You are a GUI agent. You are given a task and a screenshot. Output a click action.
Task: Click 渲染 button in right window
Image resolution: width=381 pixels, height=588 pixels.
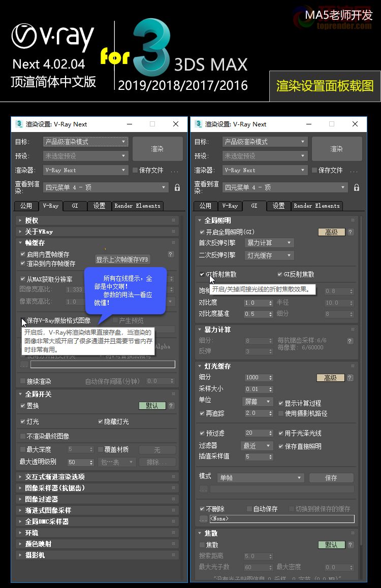pyautogui.click(x=337, y=149)
